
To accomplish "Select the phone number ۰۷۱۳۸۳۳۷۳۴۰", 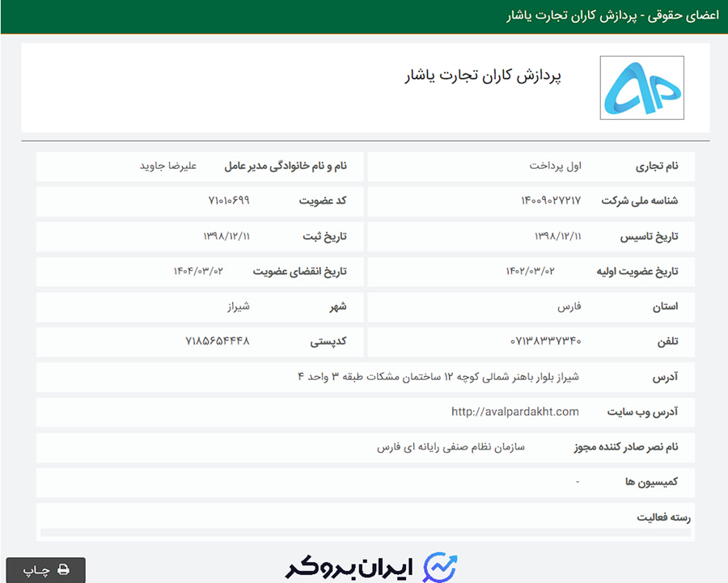I will point(545,341).
